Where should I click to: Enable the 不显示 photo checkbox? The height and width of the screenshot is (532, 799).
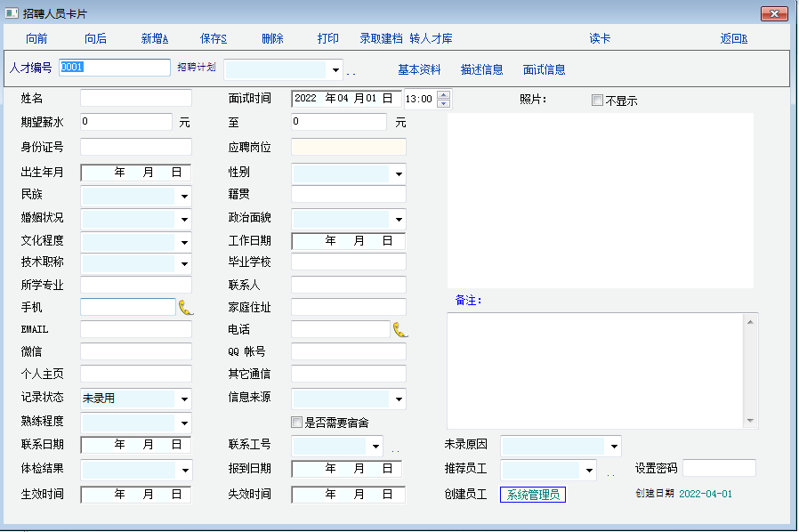click(x=597, y=101)
